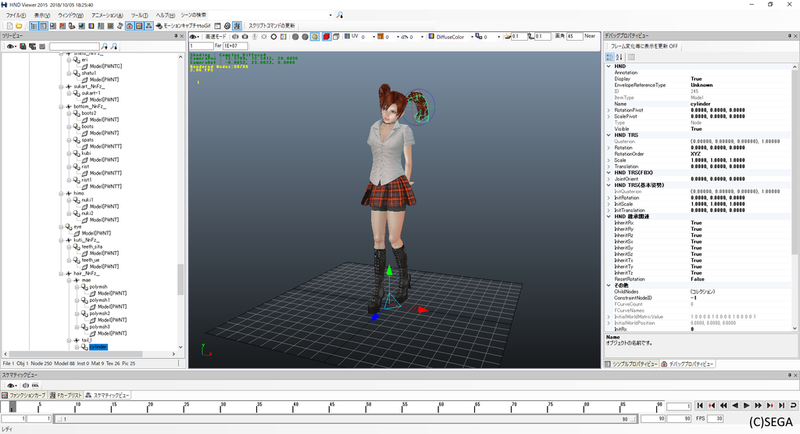Screen dimensions: 800x434
Task: Switch to the ファンクションカーブ tab
Action: point(23,395)
